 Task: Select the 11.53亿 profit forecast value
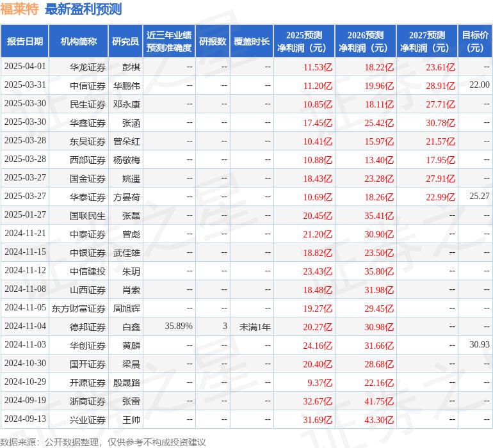pos(318,67)
